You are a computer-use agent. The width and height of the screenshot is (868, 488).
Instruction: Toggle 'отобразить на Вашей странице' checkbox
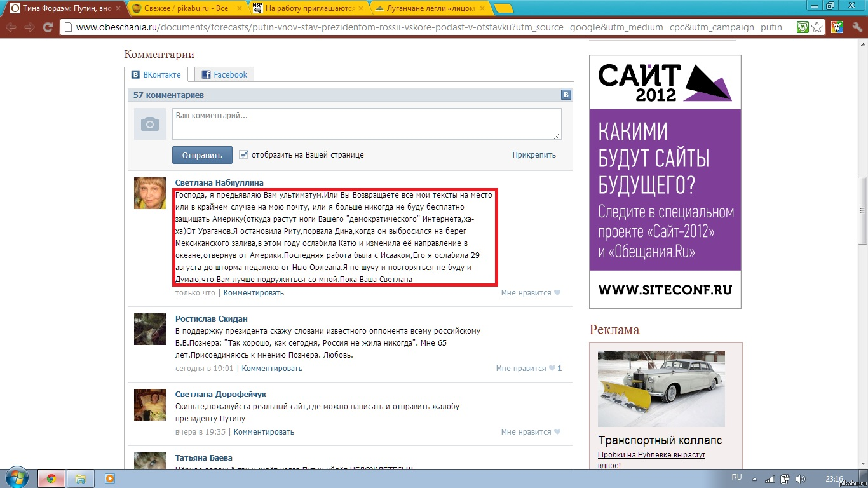coord(243,154)
